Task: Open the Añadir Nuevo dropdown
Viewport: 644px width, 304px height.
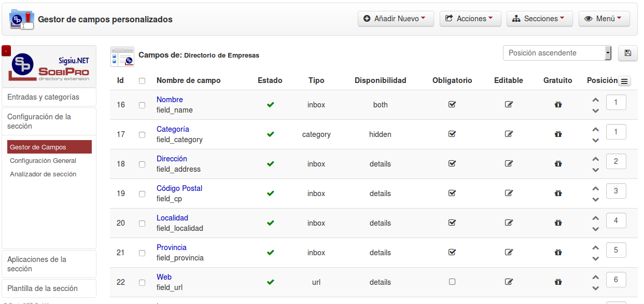Action: pos(396,19)
